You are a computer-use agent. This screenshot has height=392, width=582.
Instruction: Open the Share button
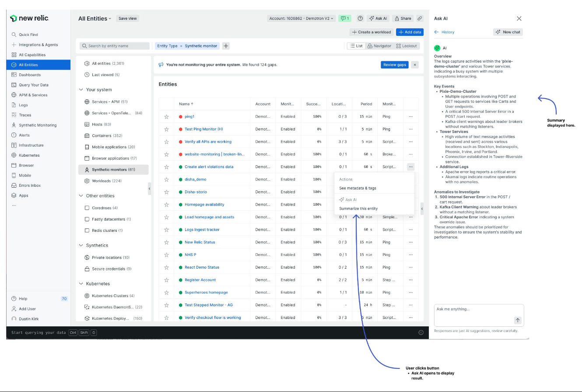403,18
